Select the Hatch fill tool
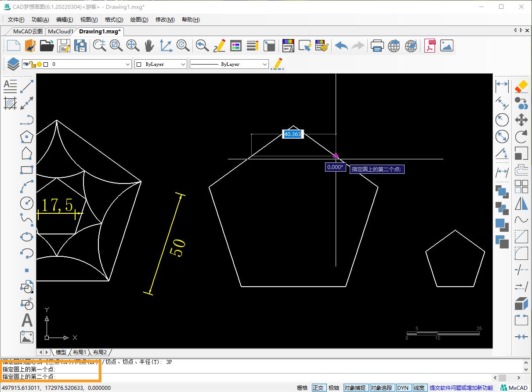The width and height of the screenshot is (532, 392). (10, 103)
